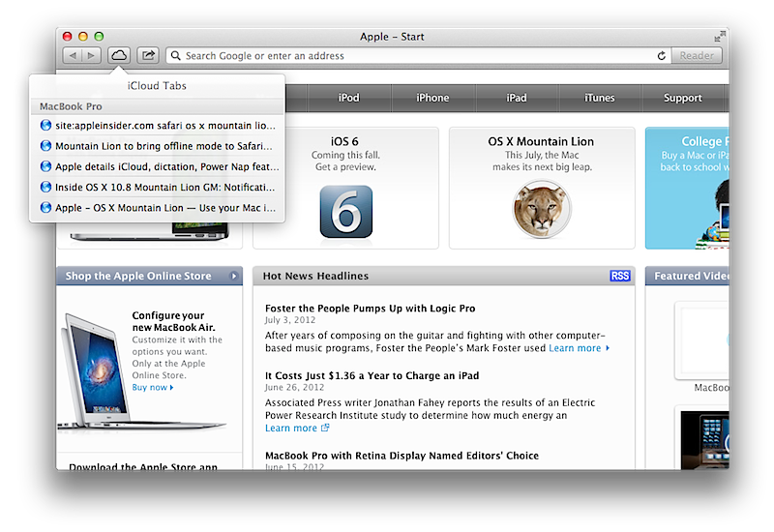The image size is (774, 532).
Task: Open the iOS 6 Coming this fall promo text
Action: click(x=345, y=154)
